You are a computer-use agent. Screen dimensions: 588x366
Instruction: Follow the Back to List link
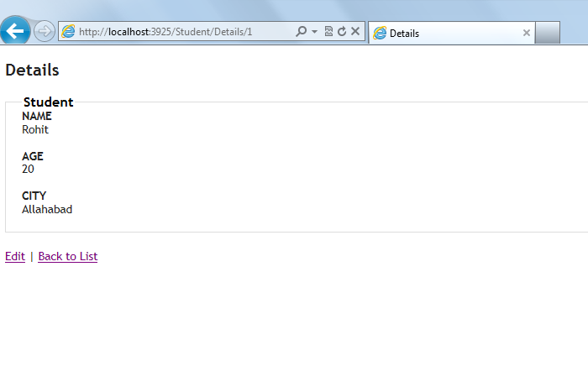67,256
